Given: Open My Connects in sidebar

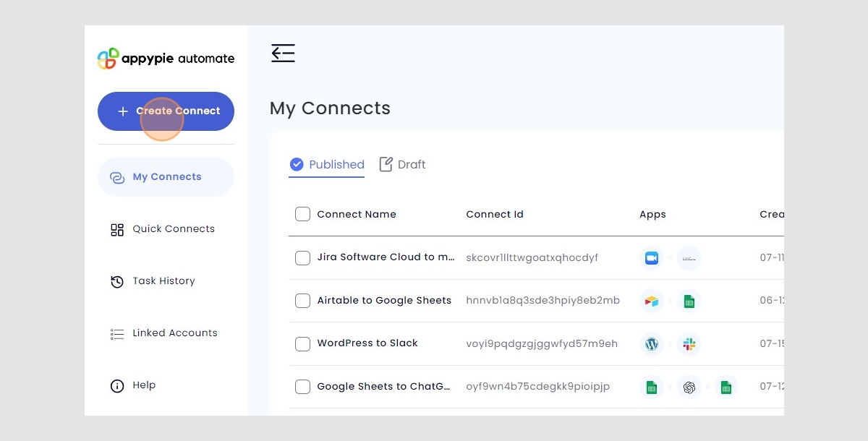Looking at the screenshot, I should click(166, 177).
